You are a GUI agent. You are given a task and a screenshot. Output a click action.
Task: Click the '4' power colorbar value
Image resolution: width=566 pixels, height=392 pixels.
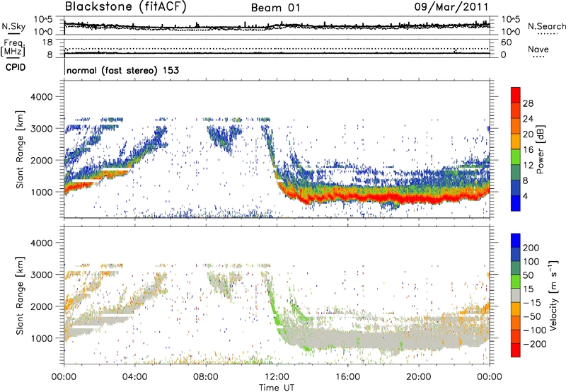click(x=526, y=196)
